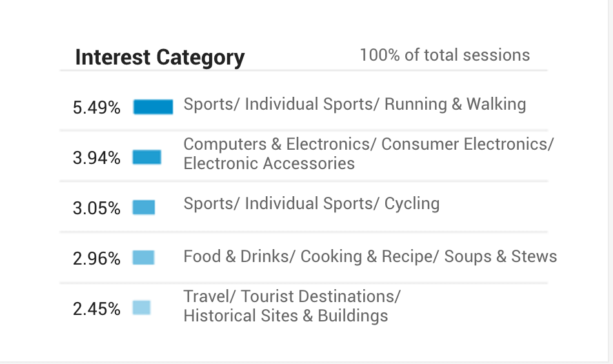The height and width of the screenshot is (364, 613).
Task: Click the Travel/ Tourist Destinations text
Action: click(292, 296)
